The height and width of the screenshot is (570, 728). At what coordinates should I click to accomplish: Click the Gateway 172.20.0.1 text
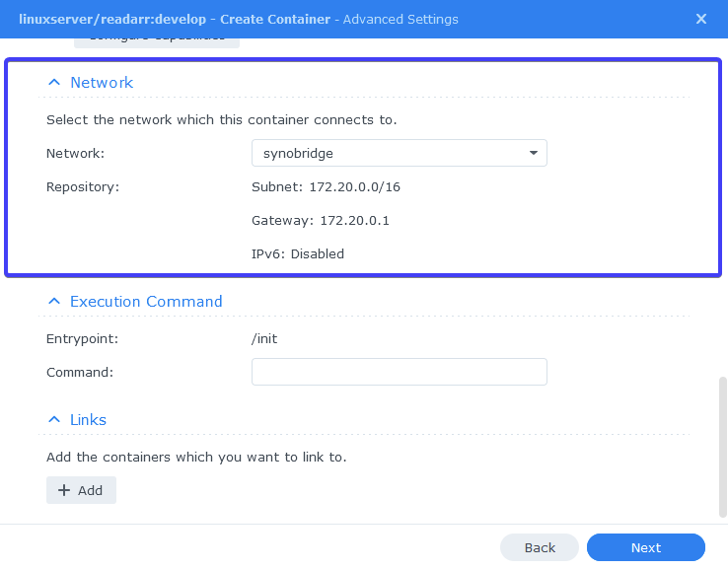321,221
